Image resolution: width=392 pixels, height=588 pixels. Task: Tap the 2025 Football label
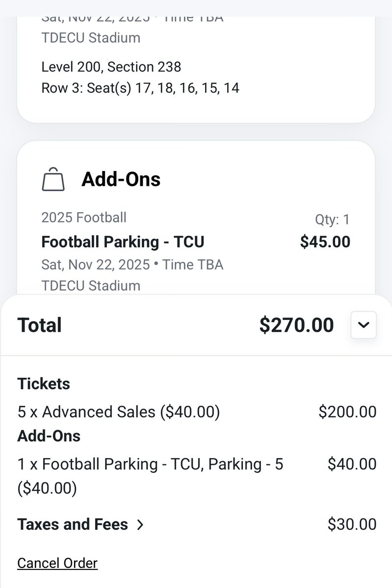click(x=84, y=217)
